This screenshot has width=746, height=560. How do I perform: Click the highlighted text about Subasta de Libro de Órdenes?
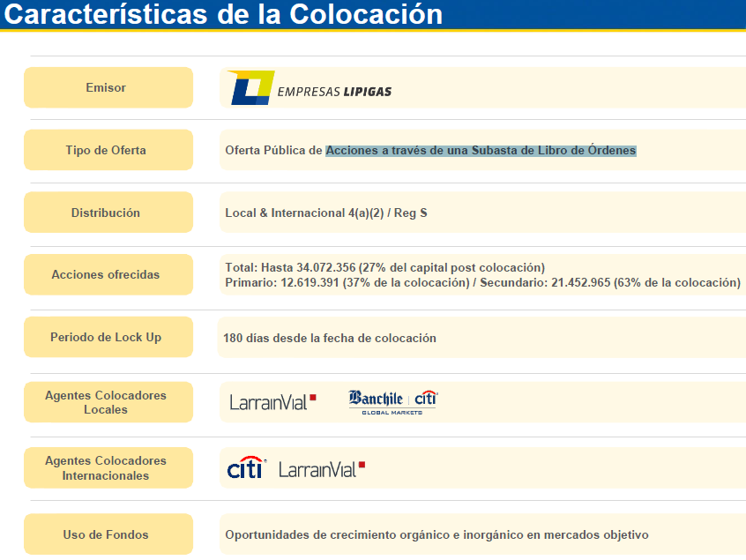click(481, 151)
